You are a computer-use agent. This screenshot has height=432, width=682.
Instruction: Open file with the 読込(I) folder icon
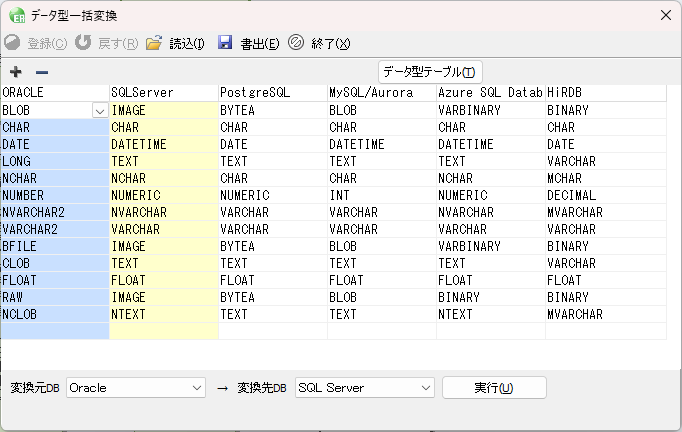pyautogui.click(x=154, y=43)
